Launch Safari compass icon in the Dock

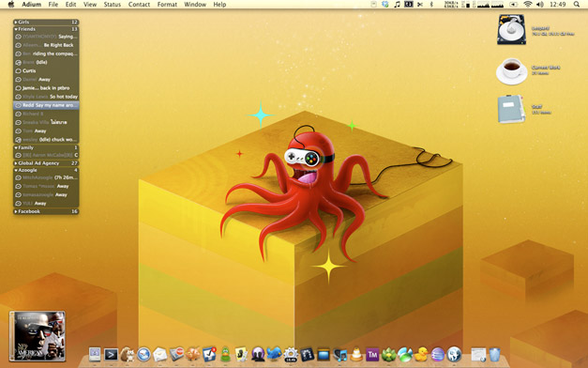click(143, 354)
